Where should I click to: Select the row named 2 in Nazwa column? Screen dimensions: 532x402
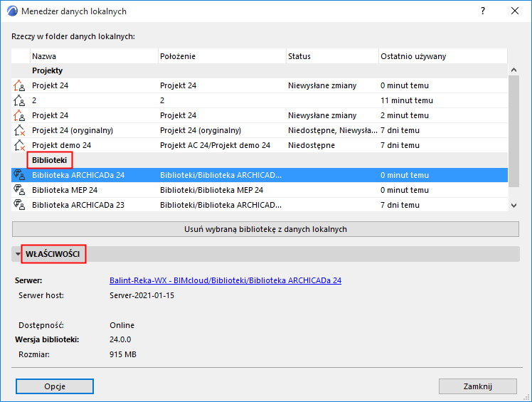(x=34, y=100)
